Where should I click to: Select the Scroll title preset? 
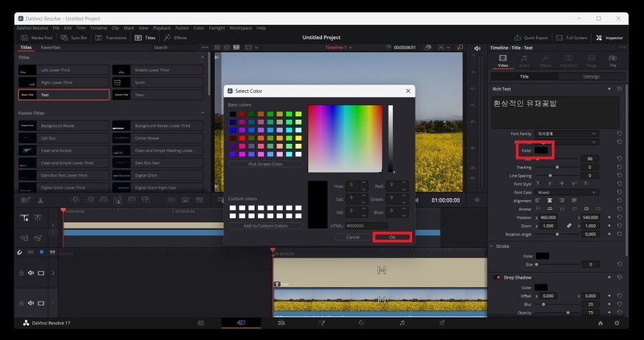tap(158, 83)
